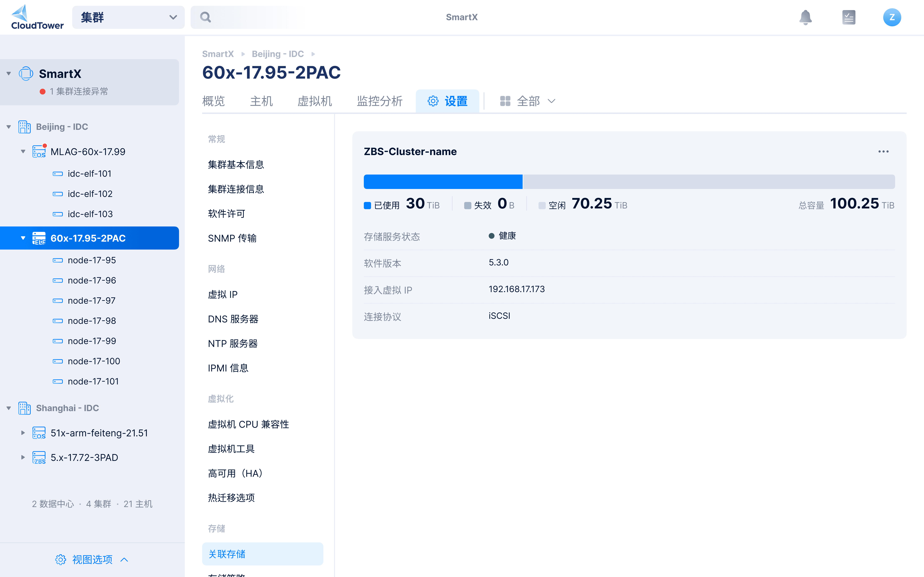Image resolution: width=924 pixels, height=577 pixels.
Task: Click Beijing - IDC breadcrumb link
Action: pos(278,54)
